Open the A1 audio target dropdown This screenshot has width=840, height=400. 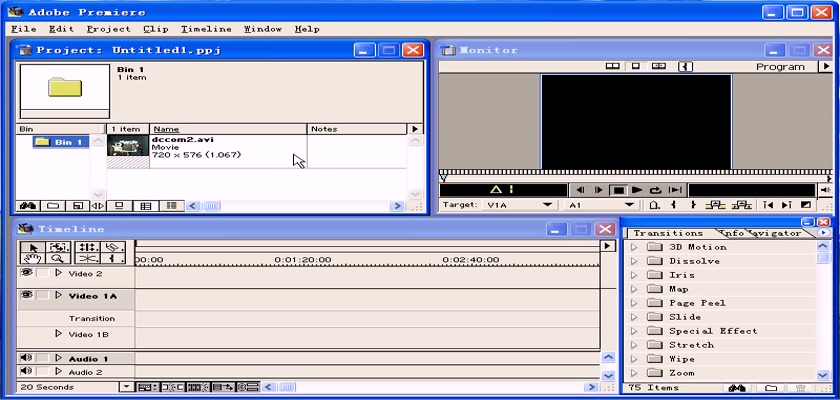click(629, 205)
